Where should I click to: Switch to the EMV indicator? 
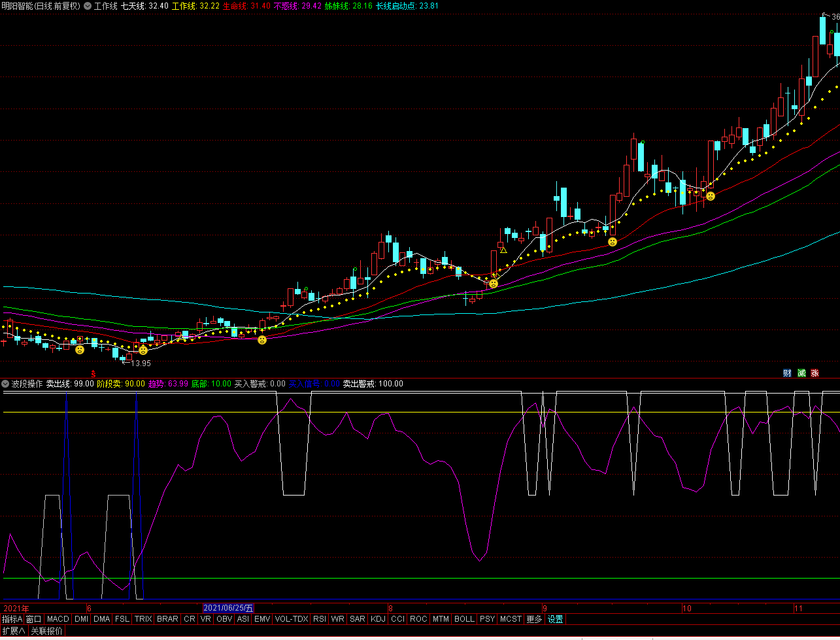(x=262, y=619)
